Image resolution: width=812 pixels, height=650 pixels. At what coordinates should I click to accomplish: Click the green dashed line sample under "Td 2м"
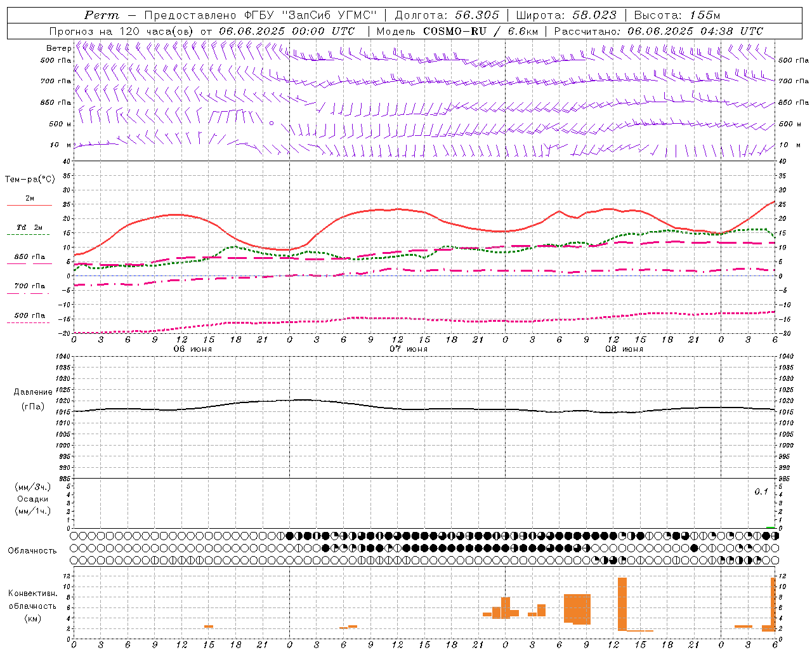point(28,235)
